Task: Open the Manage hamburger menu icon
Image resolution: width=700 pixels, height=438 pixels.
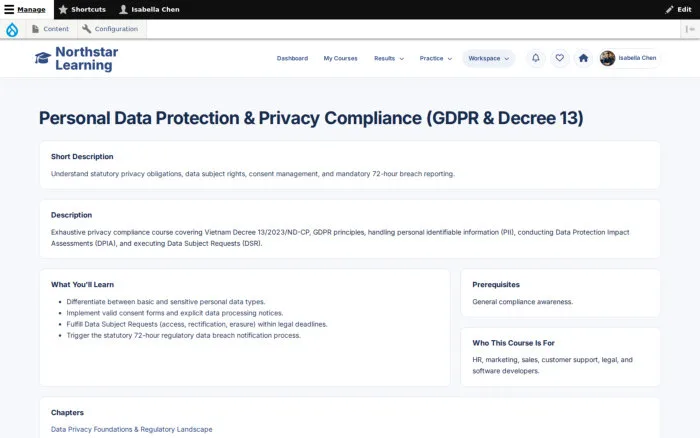Action: 9,9
